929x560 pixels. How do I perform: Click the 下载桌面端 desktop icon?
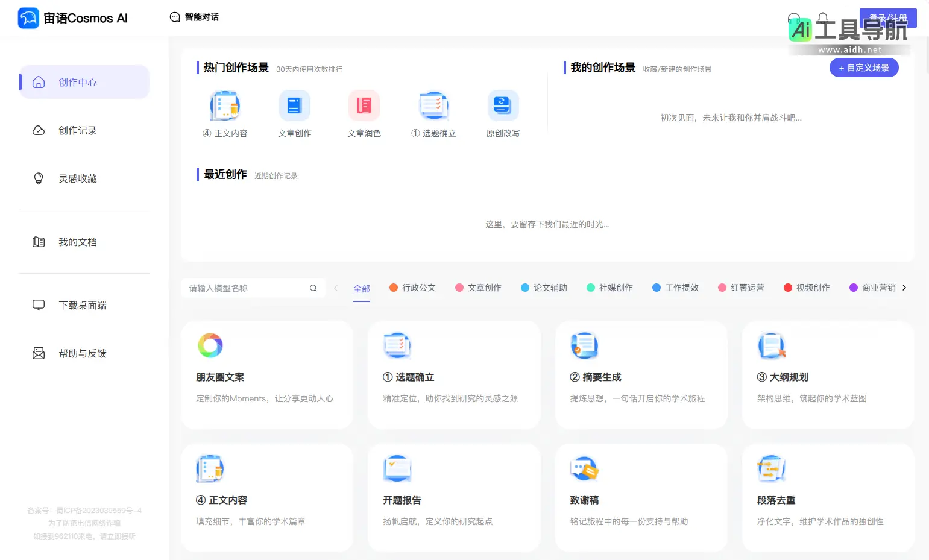click(x=38, y=305)
